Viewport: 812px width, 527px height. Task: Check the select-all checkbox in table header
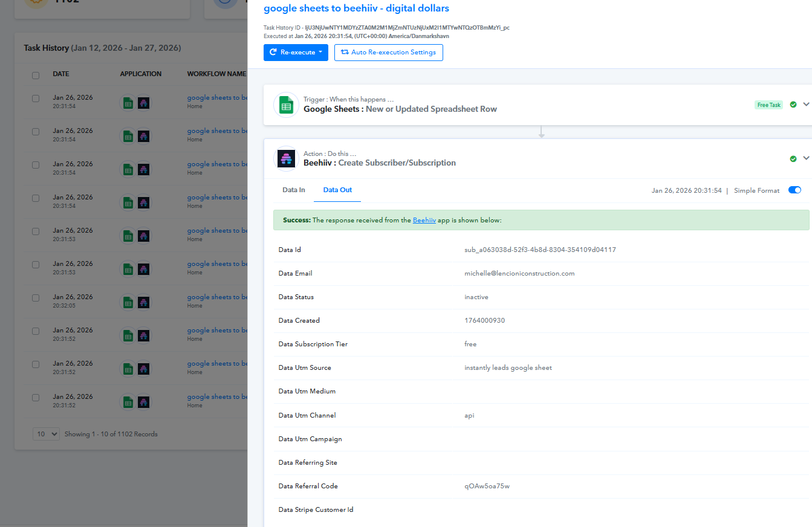click(x=36, y=76)
